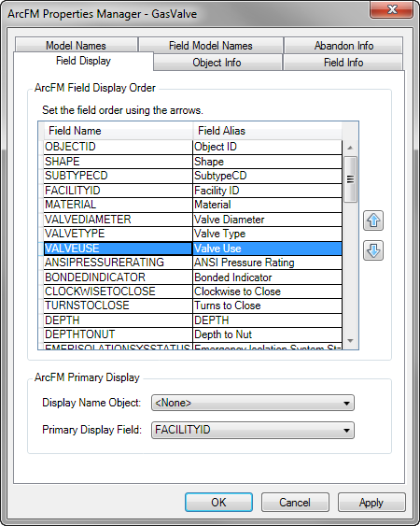The width and height of the screenshot is (420, 526).
Task: Switch to the Model Names tab
Action: [x=77, y=45]
